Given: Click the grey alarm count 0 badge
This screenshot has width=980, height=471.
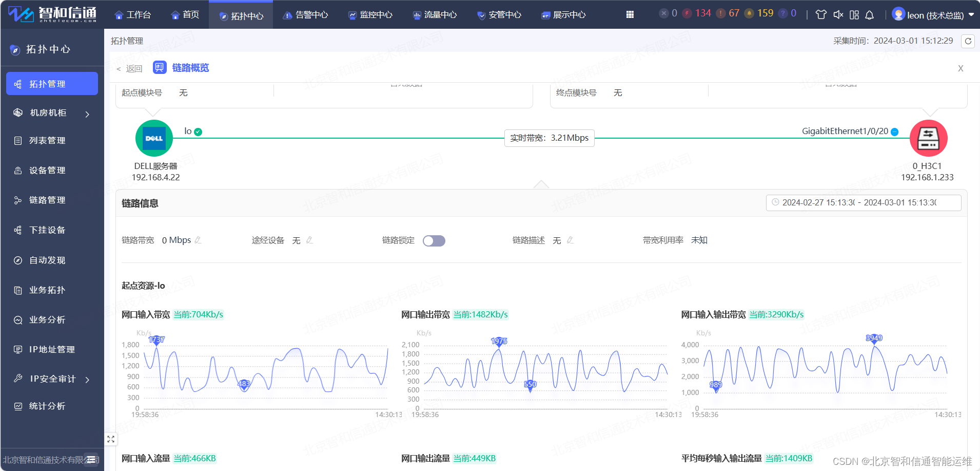Looking at the screenshot, I should pos(669,13).
